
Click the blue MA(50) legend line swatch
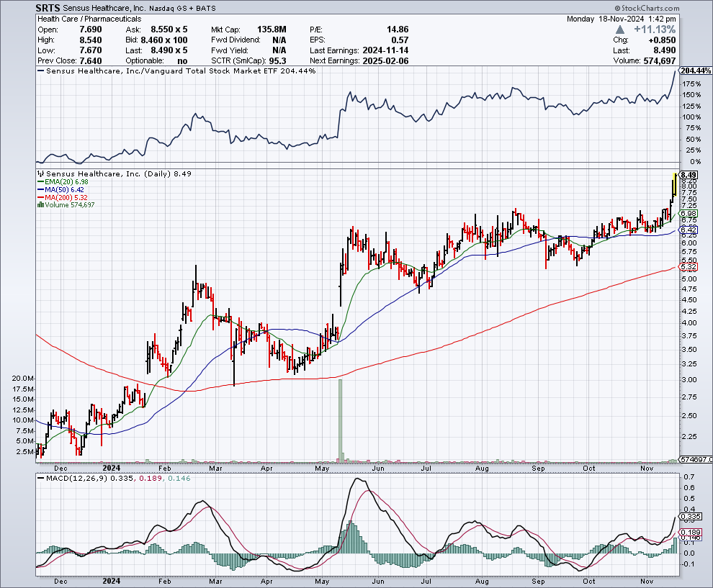[x=40, y=189]
